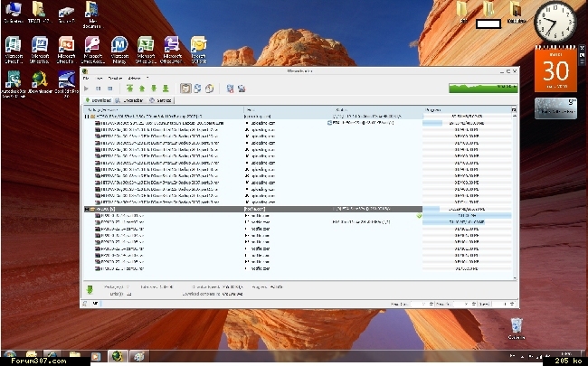Image resolution: width=588 pixels, height=366 pixels.
Task: Switch to the Linkgrabber tab
Action: tap(129, 100)
